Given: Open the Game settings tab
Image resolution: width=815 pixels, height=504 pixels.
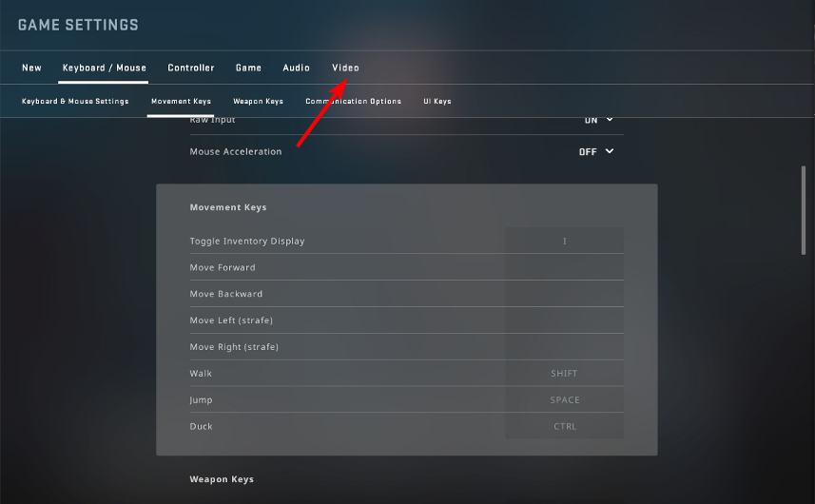Looking at the screenshot, I should click(x=248, y=68).
